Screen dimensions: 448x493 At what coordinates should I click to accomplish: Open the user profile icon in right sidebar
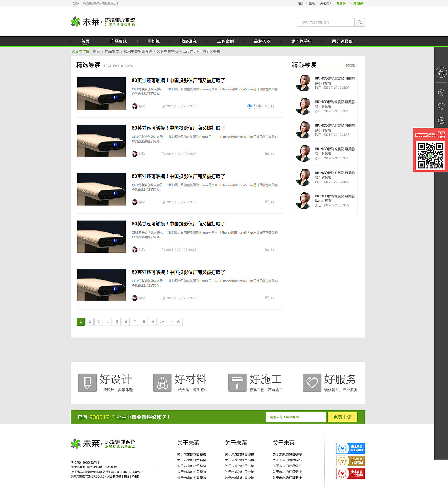pos(441,73)
